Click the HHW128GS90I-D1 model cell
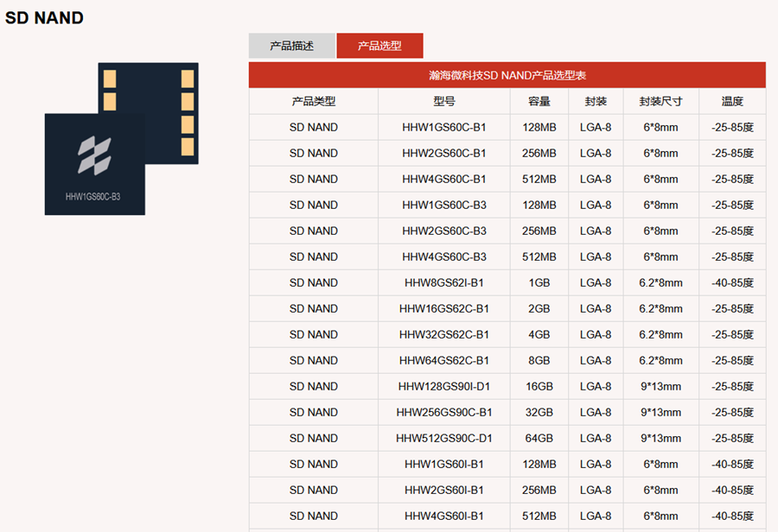 [x=444, y=386]
